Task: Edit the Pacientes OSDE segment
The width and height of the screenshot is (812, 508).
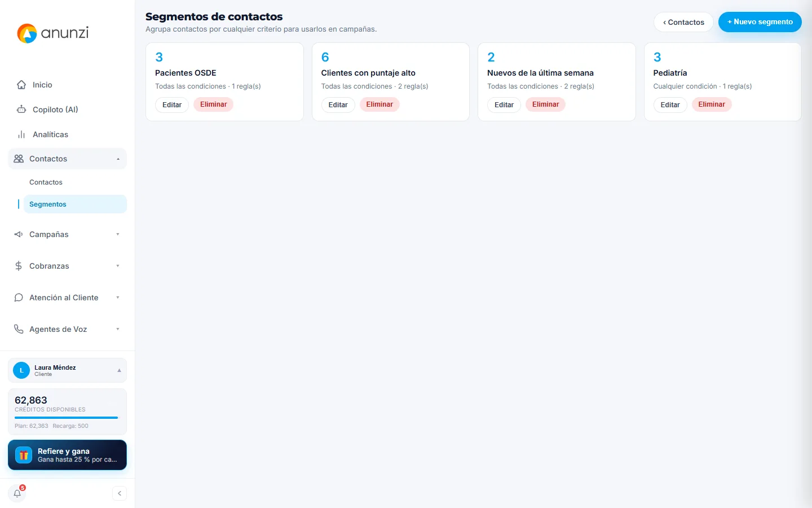Action: 172,104
